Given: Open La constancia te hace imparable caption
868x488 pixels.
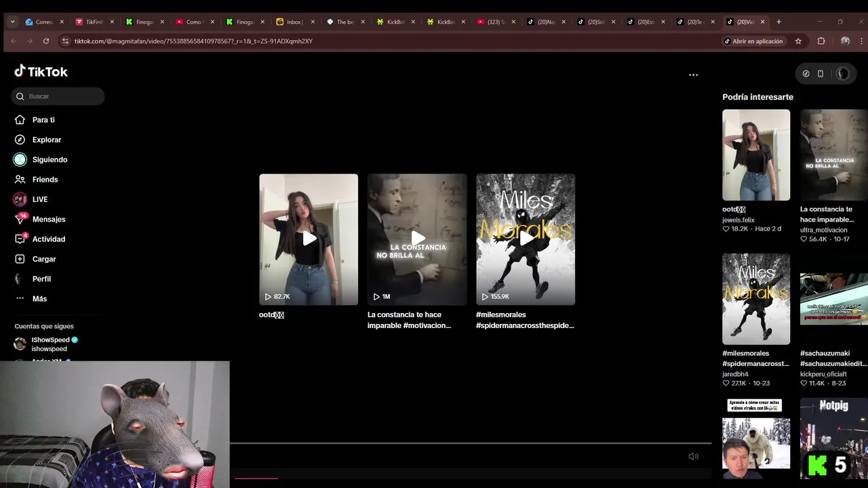Looking at the screenshot, I should point(409,320).
